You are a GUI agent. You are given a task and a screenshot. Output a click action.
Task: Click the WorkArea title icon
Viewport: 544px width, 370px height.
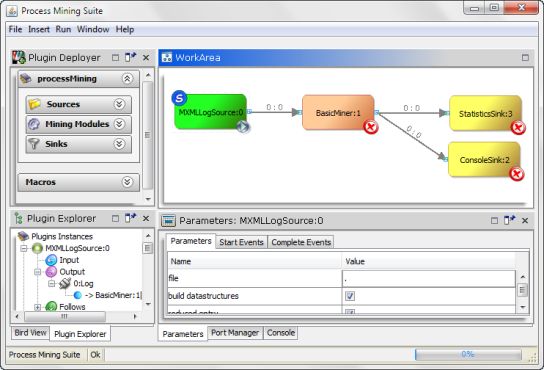pyautogui.click(x=167, y=57)
